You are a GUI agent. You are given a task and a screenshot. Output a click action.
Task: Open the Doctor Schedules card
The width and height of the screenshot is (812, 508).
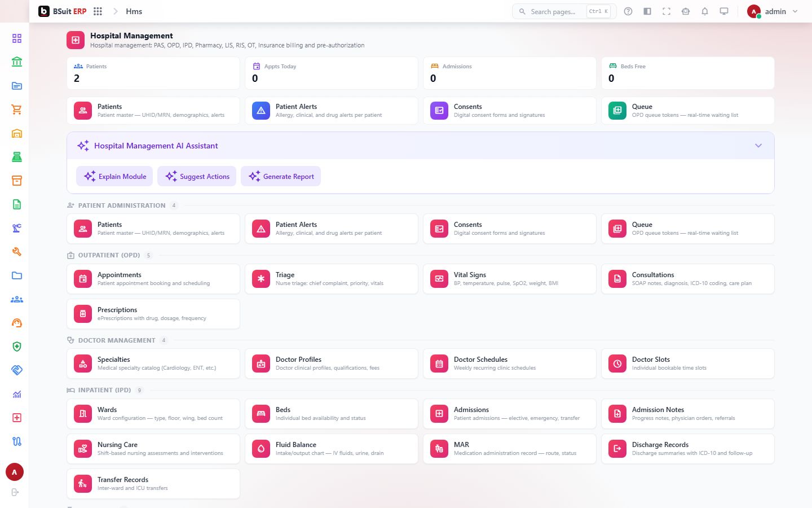coord(509,364)
